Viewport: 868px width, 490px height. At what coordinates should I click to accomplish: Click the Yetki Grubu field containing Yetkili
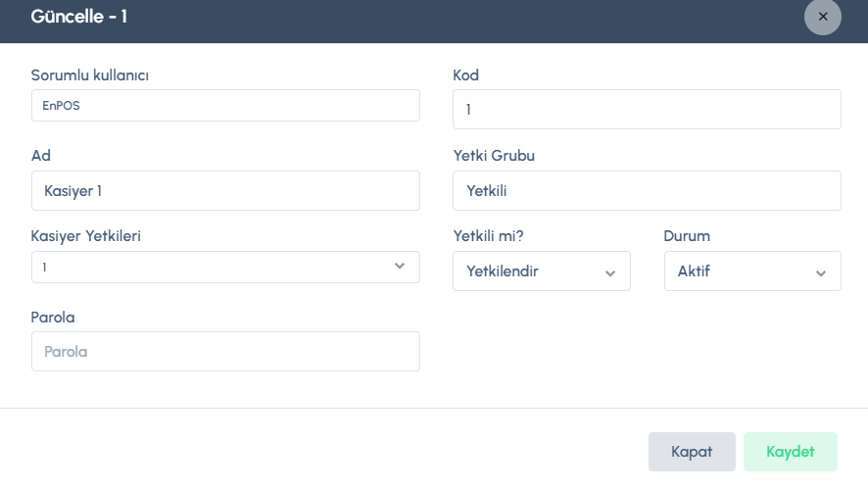point(647,191)
